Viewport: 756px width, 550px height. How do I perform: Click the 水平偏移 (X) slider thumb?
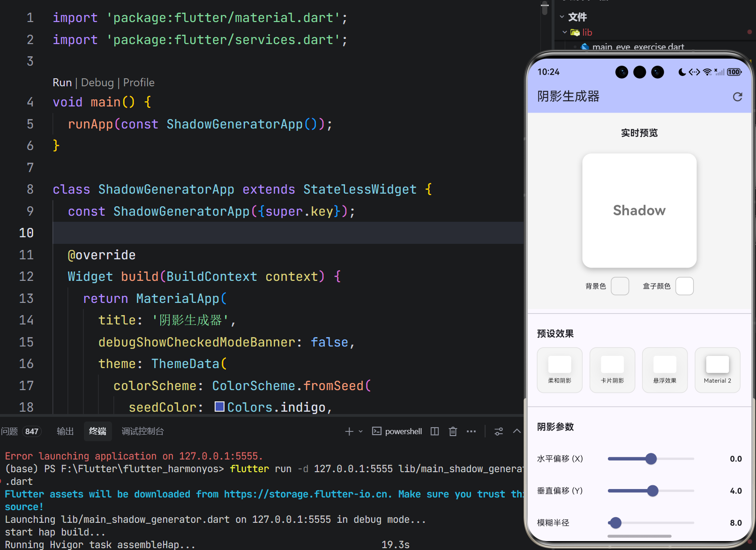[x=651, y=459]
